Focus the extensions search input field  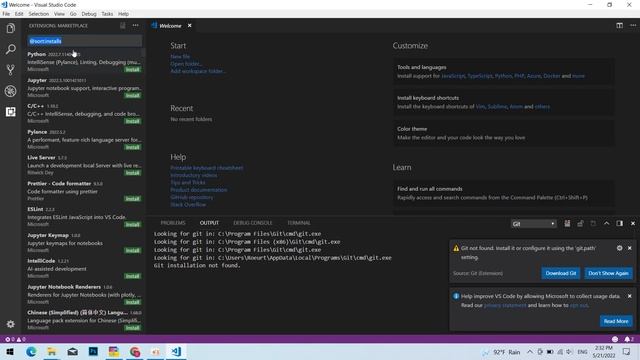click(85, 41)
